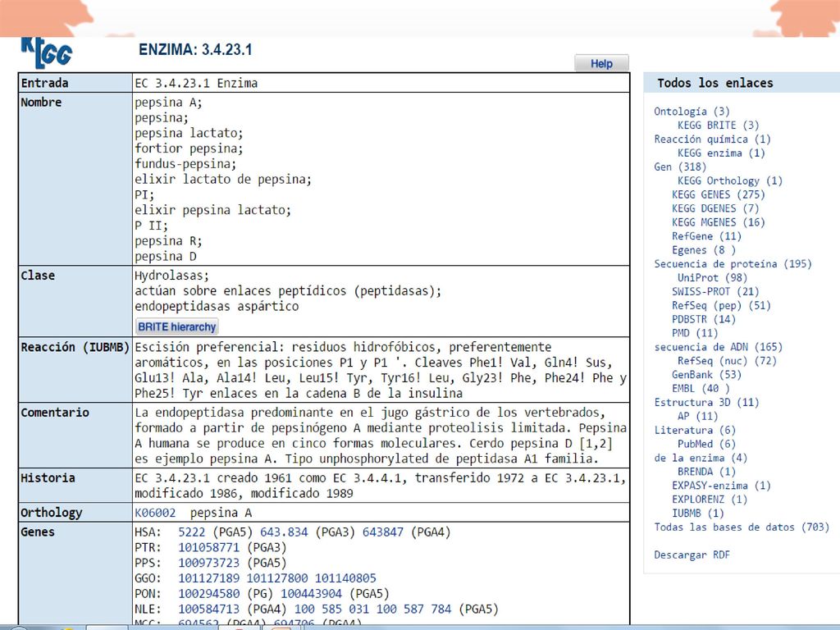Open secuencia de ADN (165) link

pyautogui.click(x=718, y=347)
